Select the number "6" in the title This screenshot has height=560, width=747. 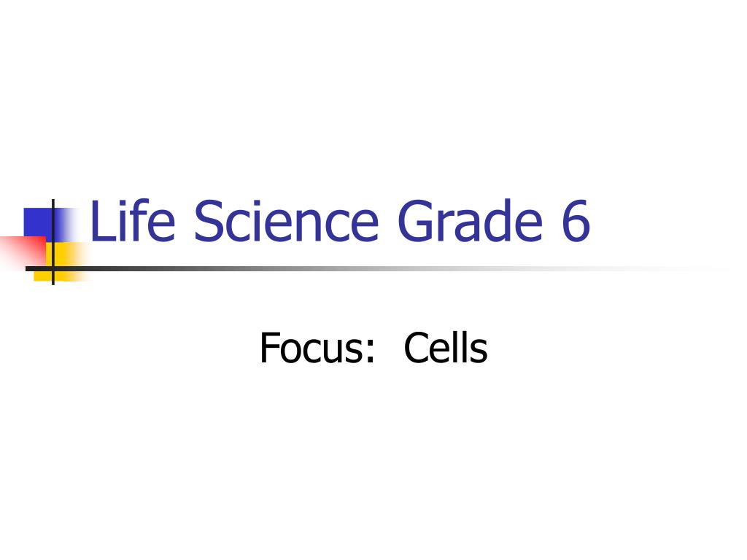click(576, 220)
